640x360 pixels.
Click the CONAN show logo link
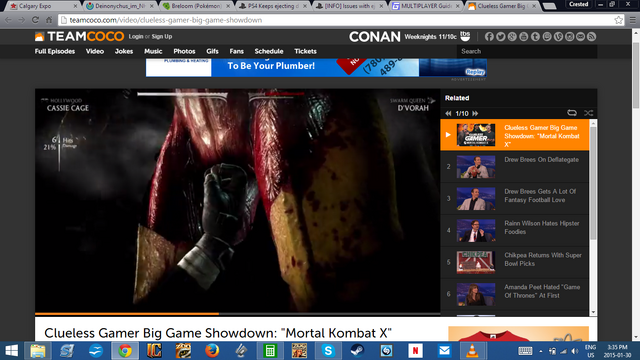375,37
